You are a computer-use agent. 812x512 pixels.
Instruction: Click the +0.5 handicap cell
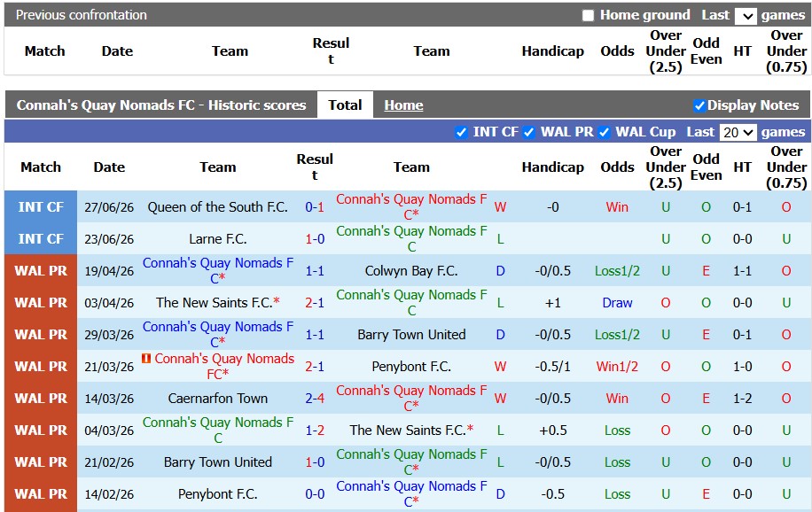click(x=552, y=431)
